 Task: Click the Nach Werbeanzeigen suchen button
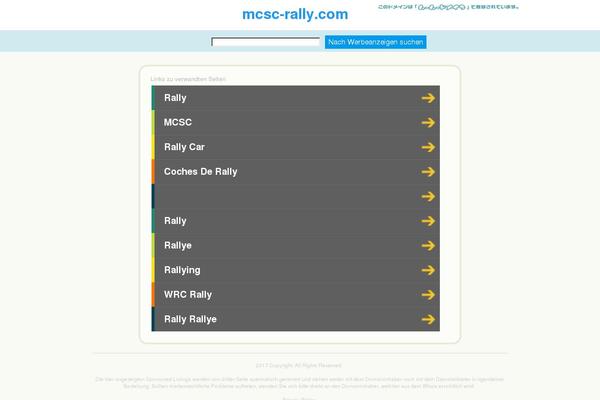(x=375, y=42)
